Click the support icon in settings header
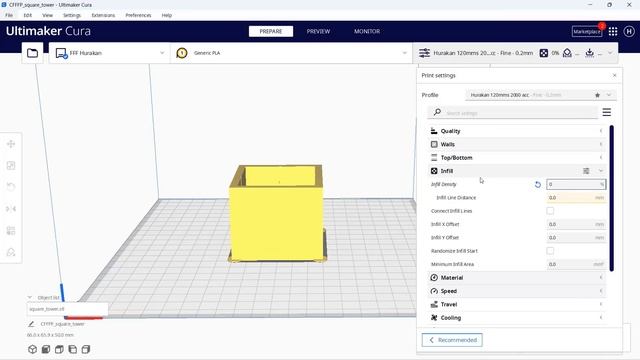The width and height of the screenshot is (640, 360). [x=567, y=53]
